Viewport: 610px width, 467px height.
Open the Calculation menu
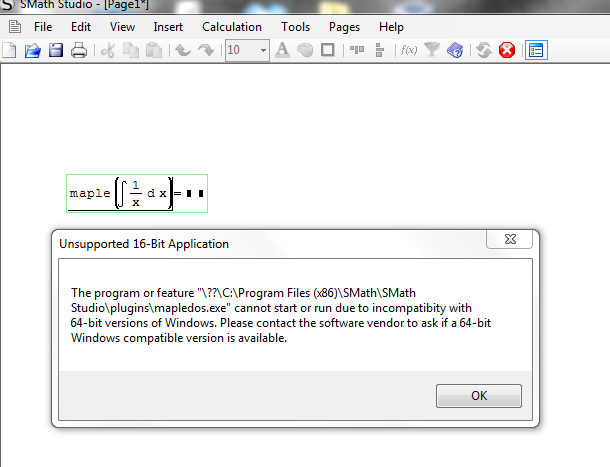232,27
